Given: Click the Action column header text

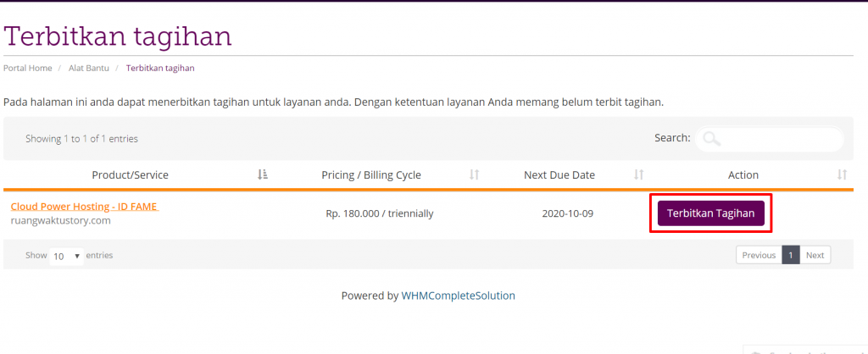Looking at the screenshot, I should coord(743,174).
